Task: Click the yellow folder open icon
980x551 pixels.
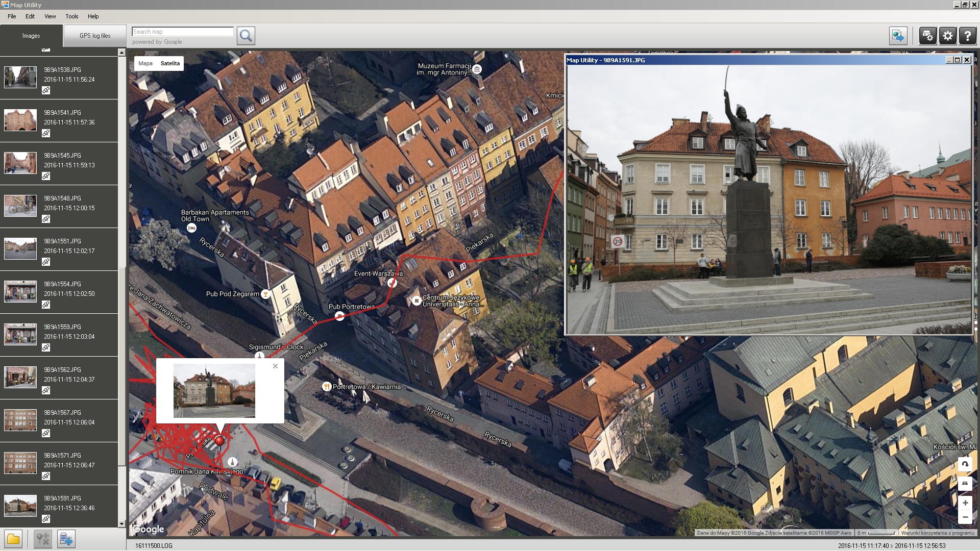Action: pyautogui.click(x=14, y=539)
